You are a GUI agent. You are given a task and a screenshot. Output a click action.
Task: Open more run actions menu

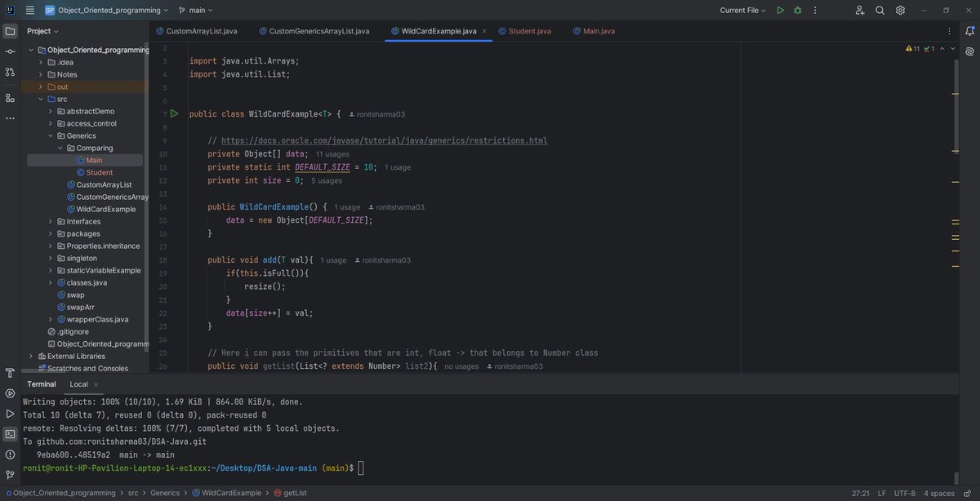coord(814,11)
